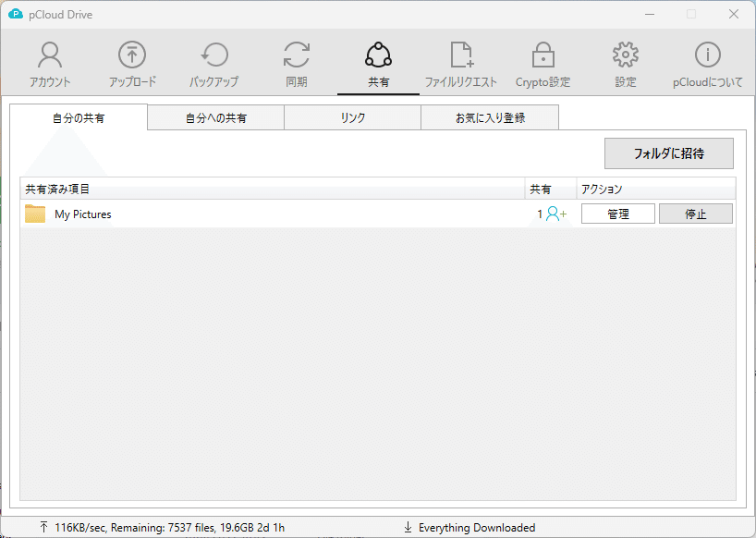Select the 共有 sharing icon
This screenshot has width=756, height=538.
point(378,55)
